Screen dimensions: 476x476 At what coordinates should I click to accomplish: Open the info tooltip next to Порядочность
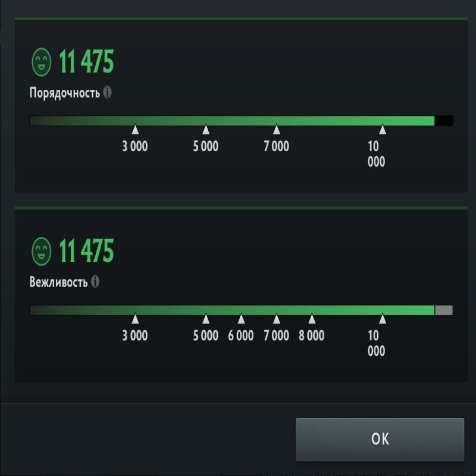(107, 92)
